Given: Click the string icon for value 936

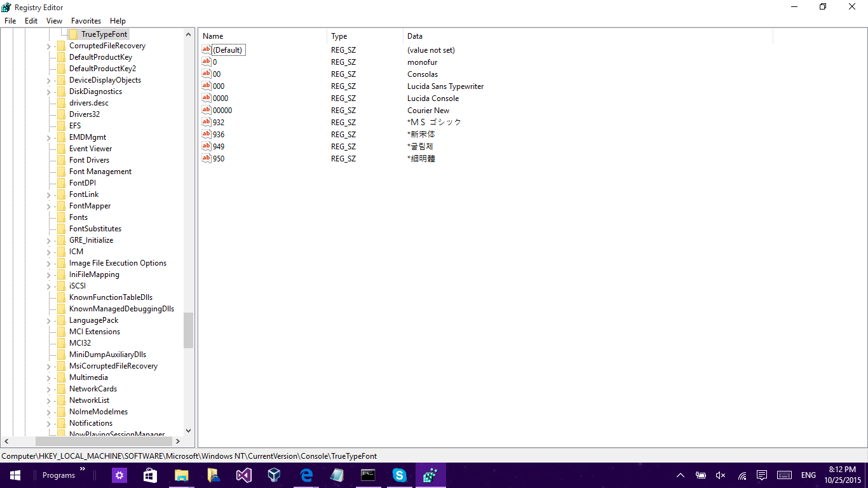Looking at the screenshot, I should (x=206, y=134).
